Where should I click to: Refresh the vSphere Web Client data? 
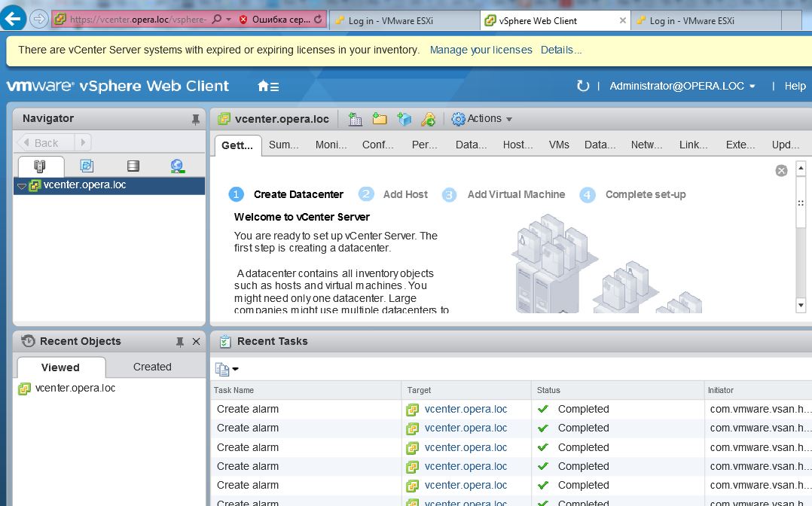click(583, 86)
